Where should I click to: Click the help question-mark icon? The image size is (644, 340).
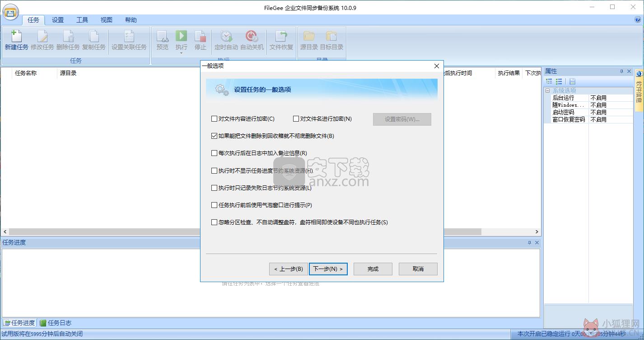coord(638,20)
